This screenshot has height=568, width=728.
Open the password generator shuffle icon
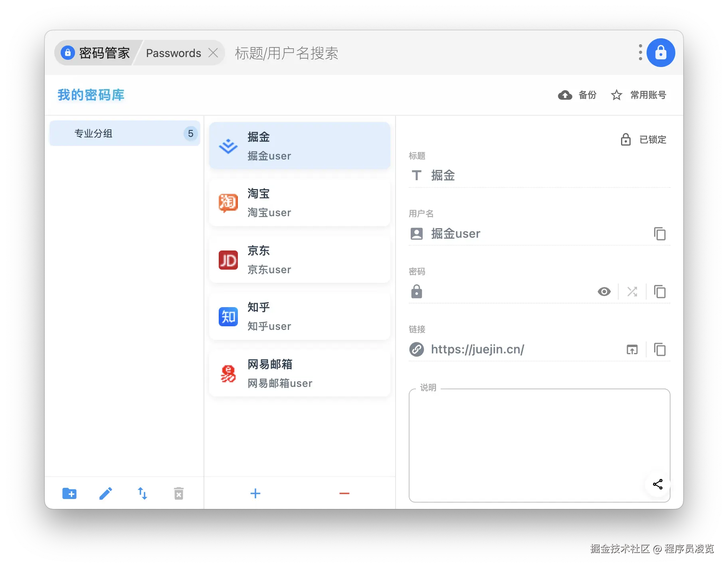[x=632, y=292]
